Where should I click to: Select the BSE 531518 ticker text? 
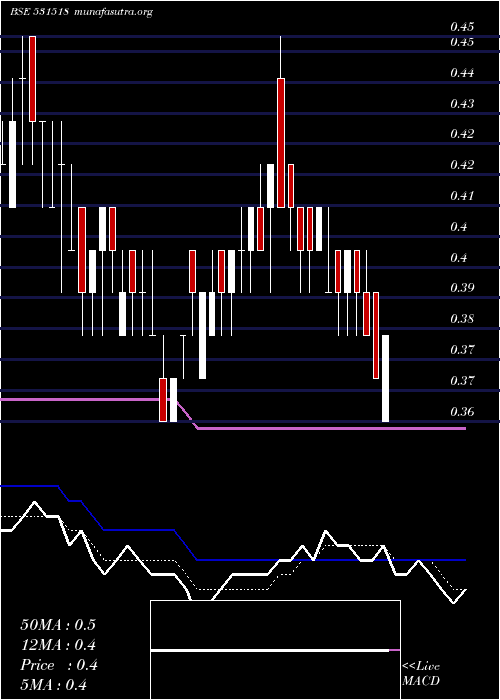click(39, 12)
